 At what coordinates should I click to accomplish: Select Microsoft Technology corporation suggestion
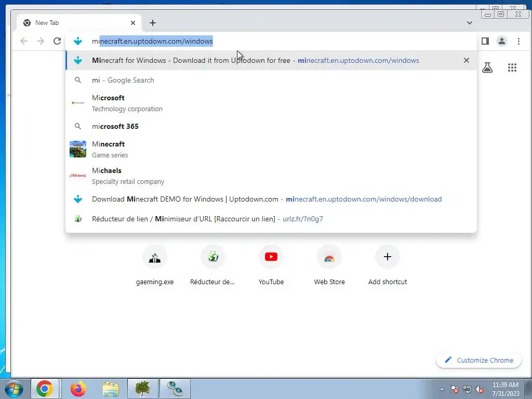271,103
